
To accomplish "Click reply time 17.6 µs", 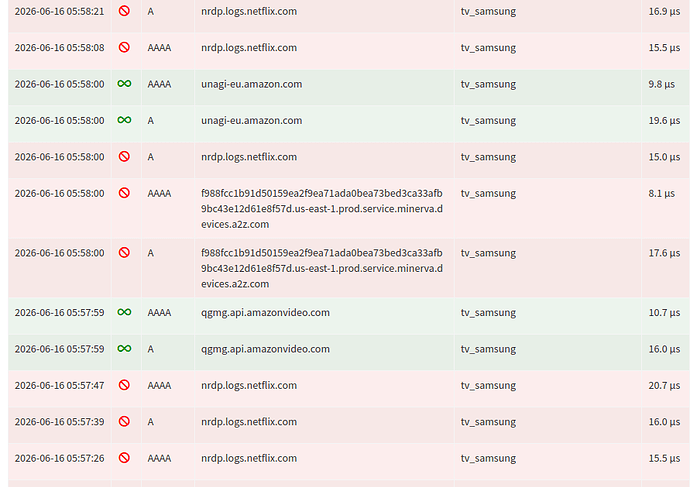I will pyautogui.click(x=664, y=253).
